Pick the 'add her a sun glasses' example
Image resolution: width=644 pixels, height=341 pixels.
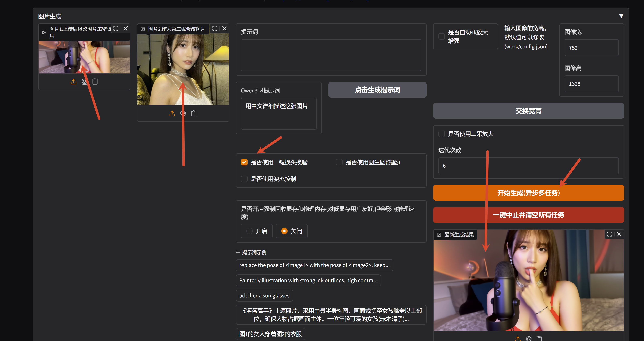coord(264,296)
